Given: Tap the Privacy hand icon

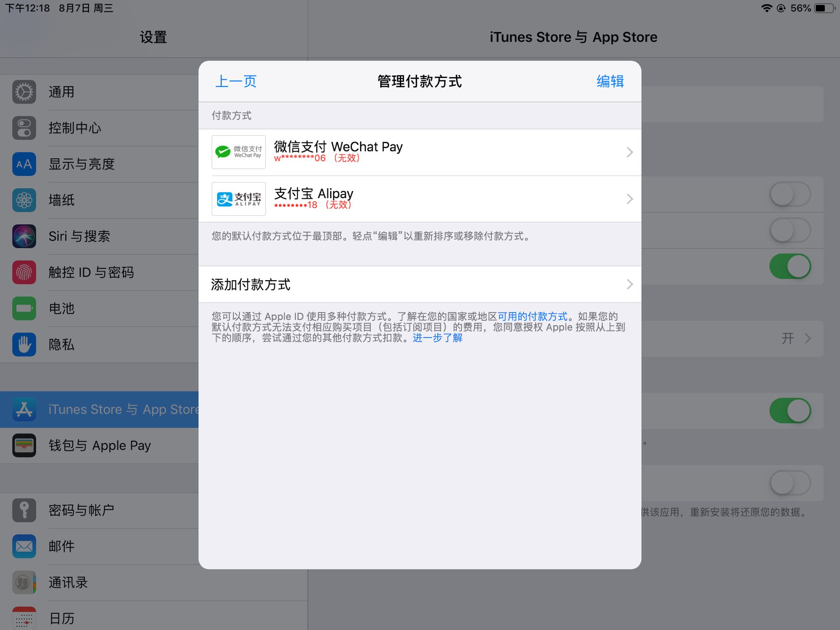Looking at the screenshot, I should pos(24,344).
